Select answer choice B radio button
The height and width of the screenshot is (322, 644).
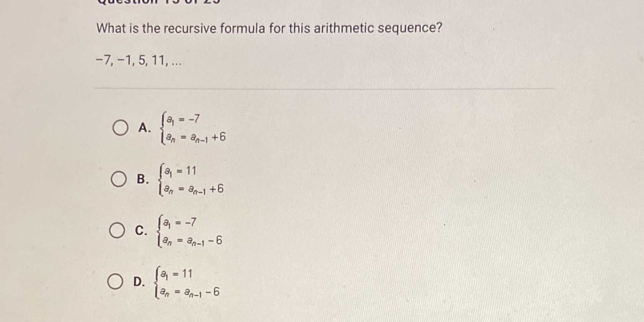(119, 178)
